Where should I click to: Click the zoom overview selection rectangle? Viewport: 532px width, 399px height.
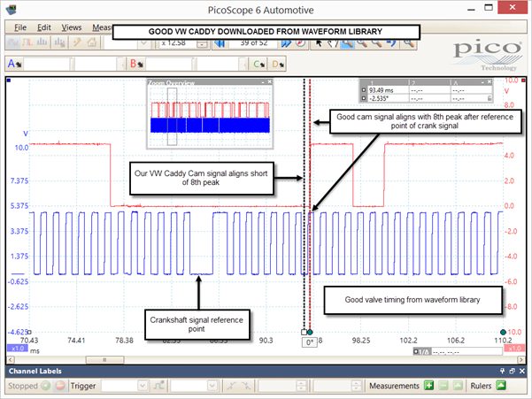(x=172, y=117)
